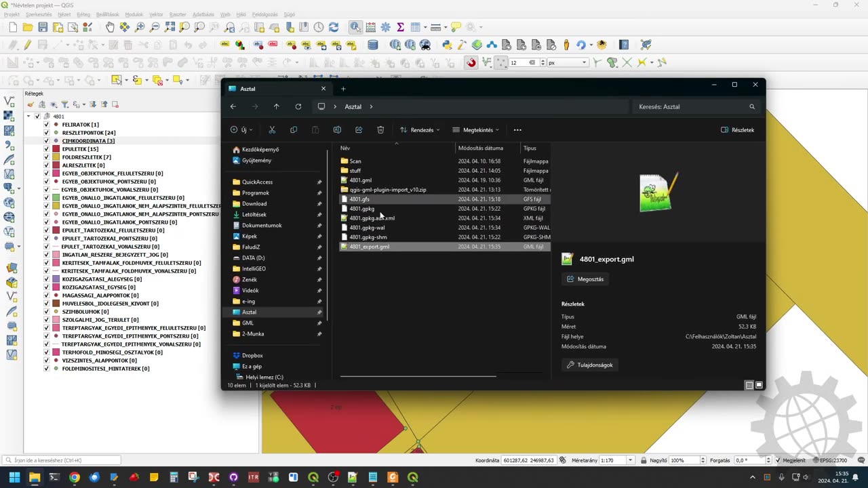Viewport: 868px width, 488px height.
Task: Open the Méretarány scale dropdown
Action: 631,460
